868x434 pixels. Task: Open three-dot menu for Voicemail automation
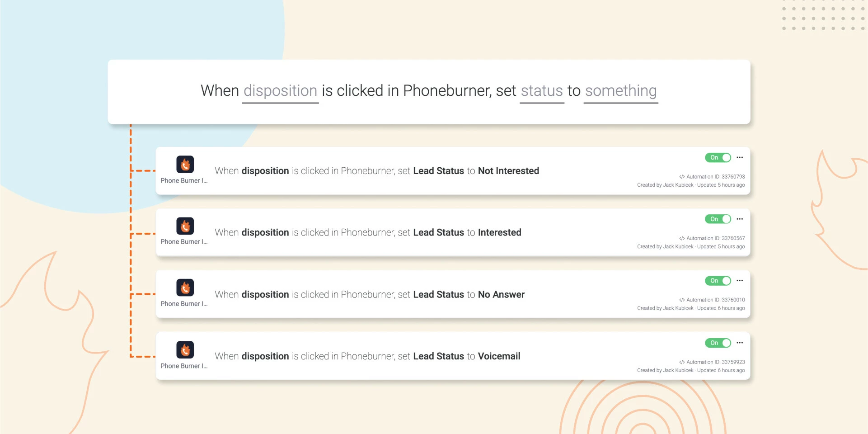pos(740,343)
